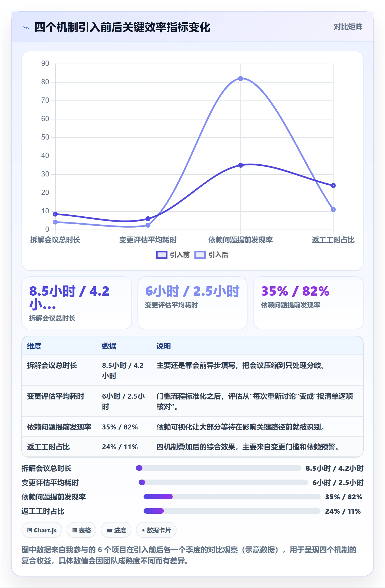Select the 依赖问题提前发现率 table row cell
385x588 pixels.
coord(59,427)
